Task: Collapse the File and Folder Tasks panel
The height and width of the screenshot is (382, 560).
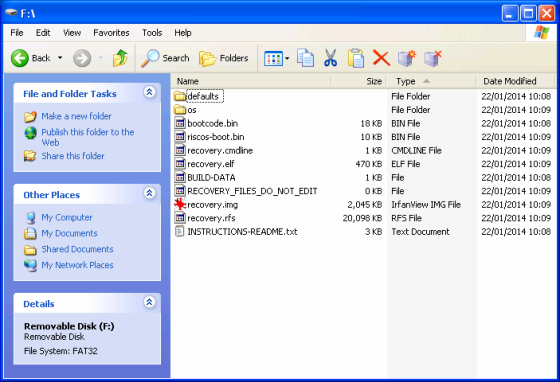Action: 149,92
